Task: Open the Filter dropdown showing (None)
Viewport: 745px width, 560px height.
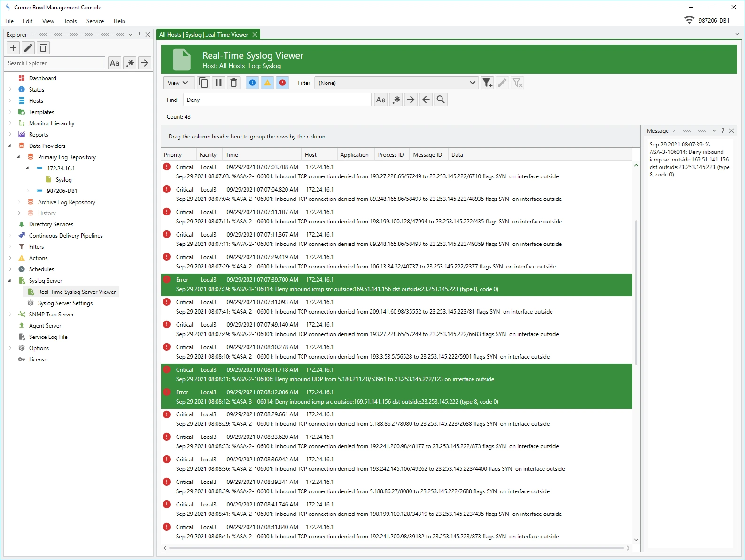Action: 396,83
